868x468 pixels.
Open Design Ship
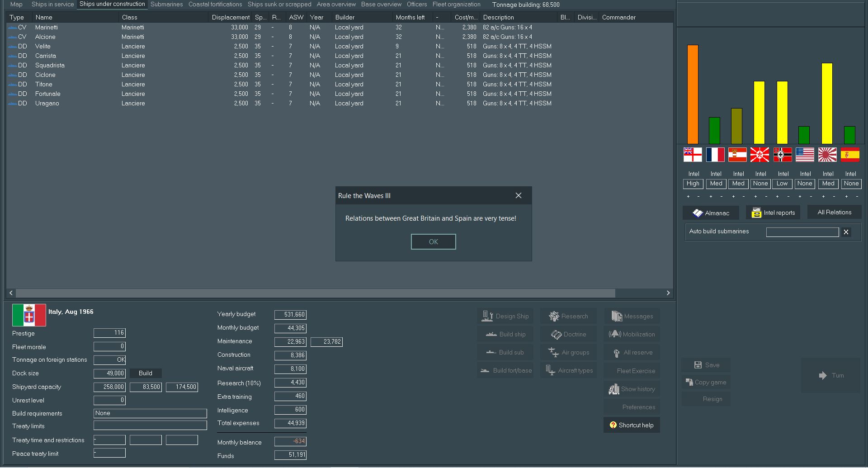click(505, 316)
